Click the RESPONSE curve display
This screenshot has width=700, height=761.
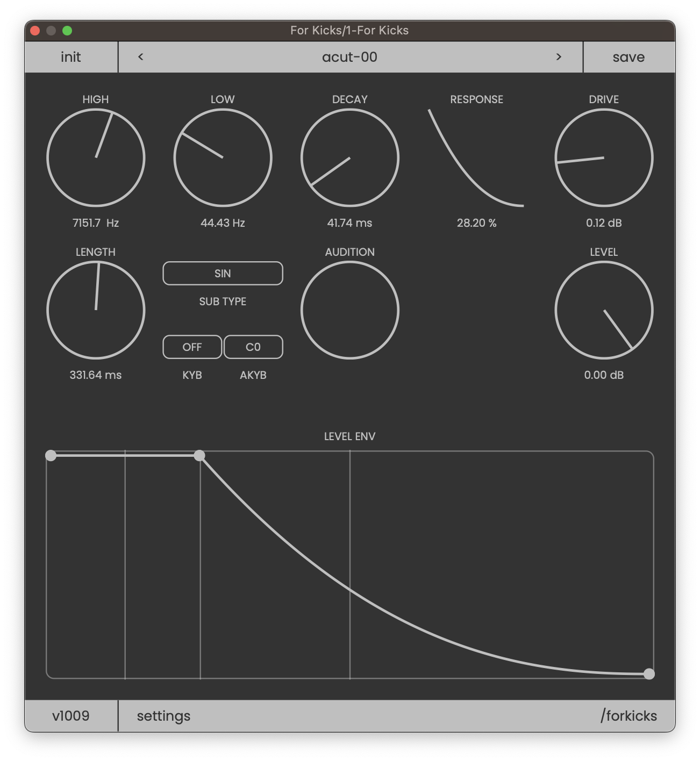click(476, 158)
